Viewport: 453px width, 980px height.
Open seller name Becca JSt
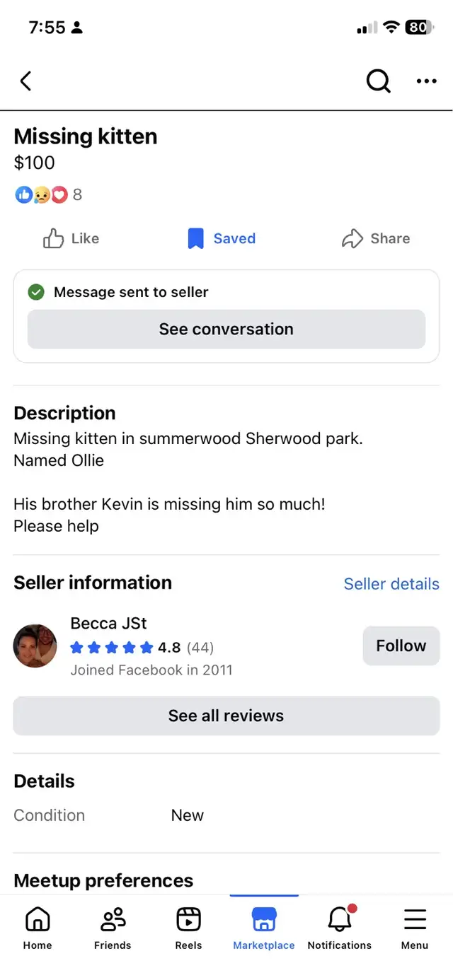[108, 624]
